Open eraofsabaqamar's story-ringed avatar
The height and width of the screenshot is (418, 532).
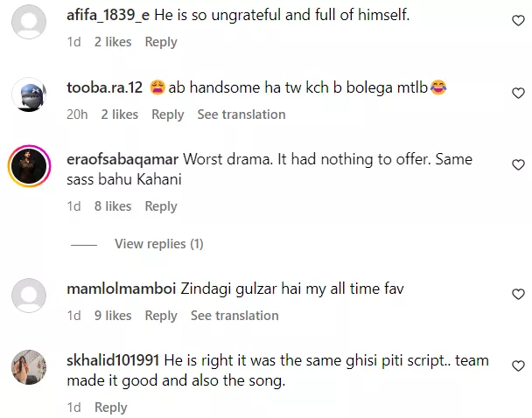coord(31,164)
